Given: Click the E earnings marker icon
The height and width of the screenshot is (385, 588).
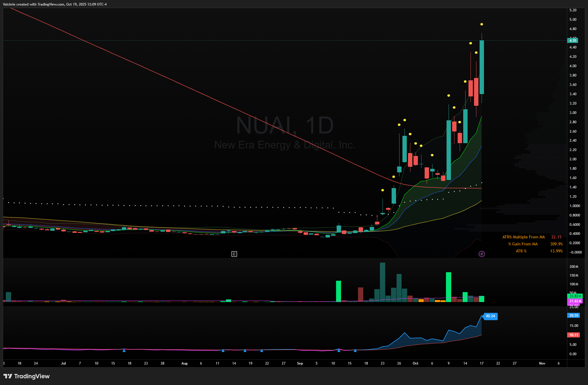Looking at the screenshot, I should click(x=234, y=254).
